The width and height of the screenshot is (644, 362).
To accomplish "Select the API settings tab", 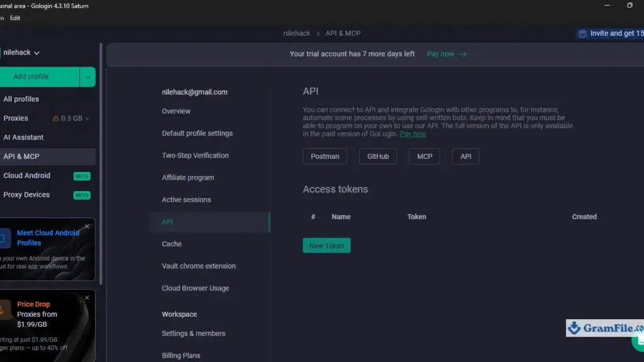I will point(210,222).
